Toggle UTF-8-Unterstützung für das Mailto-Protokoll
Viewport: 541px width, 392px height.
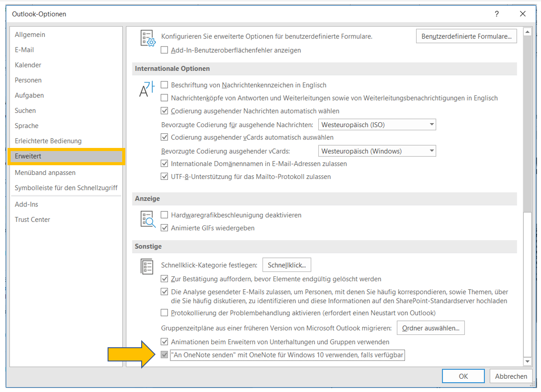click(x=164, y=176)
